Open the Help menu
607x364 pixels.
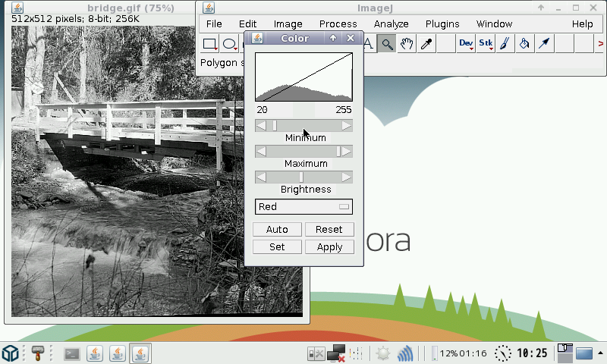pyautogui.click(x=582, y=24)
